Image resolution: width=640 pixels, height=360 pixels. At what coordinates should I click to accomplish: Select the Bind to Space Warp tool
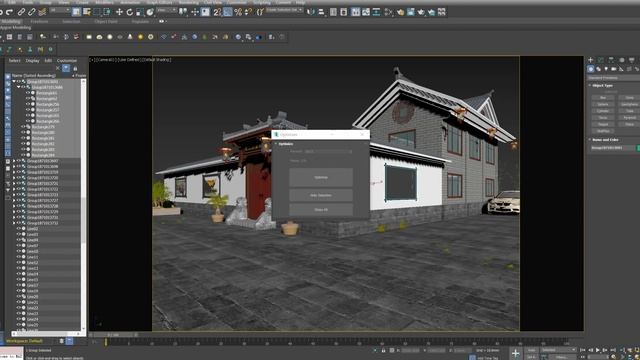tap(42, 12)
